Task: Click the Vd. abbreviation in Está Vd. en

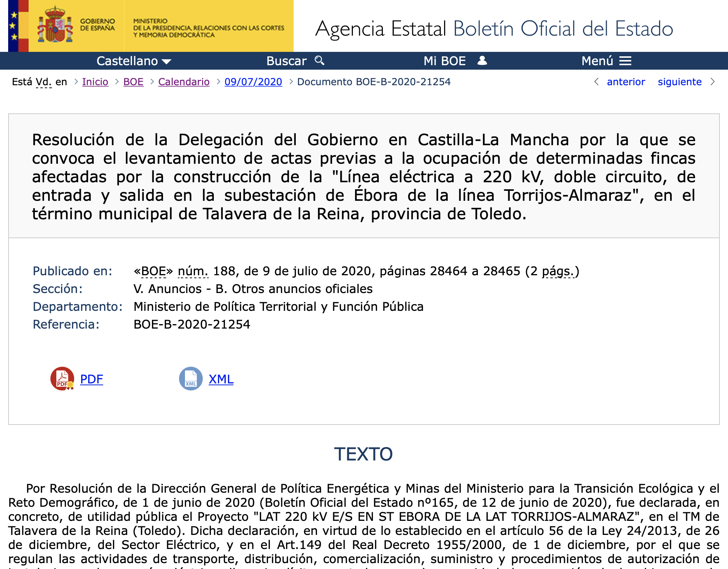Action: coord(44,82)
